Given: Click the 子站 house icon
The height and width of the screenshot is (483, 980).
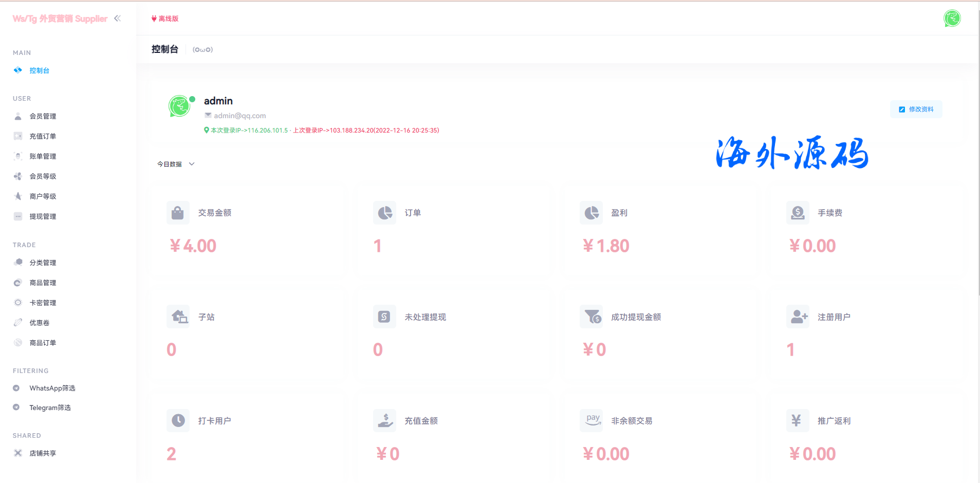Looking at the screenshot, I should pyautogui.click(x=178, y=317).
